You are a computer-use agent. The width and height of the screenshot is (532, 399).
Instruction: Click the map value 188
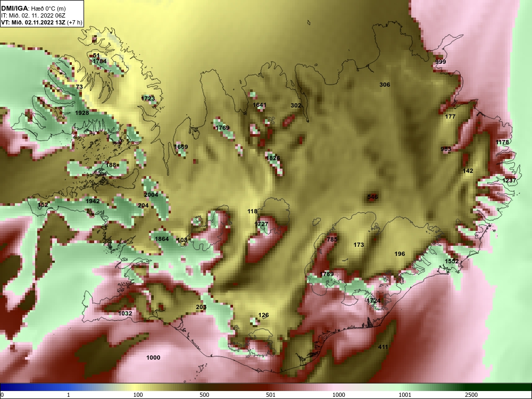tap(111, 165)
